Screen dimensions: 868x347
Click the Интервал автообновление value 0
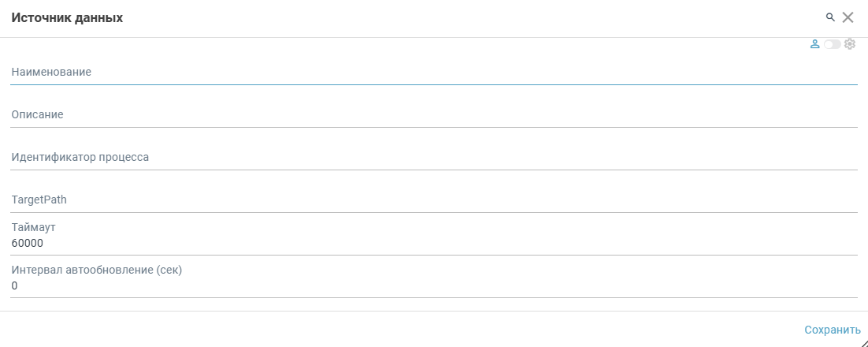(15, 286)
